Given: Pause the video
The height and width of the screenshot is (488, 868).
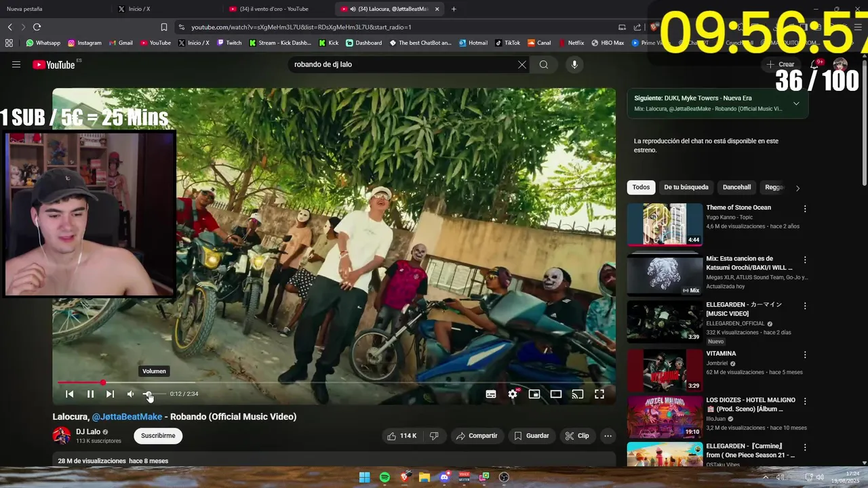Looking at the screenshot, I should coord(90,394).
